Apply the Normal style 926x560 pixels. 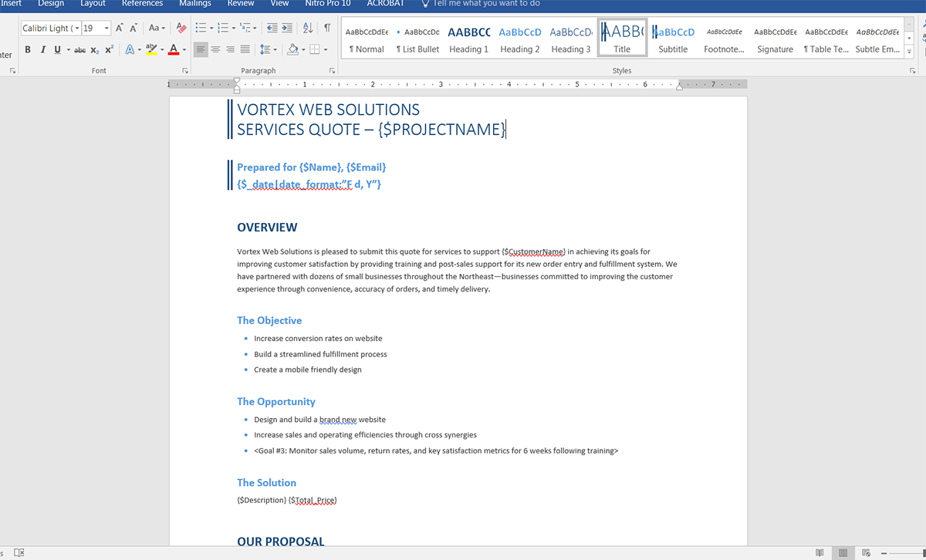[367, 39]
